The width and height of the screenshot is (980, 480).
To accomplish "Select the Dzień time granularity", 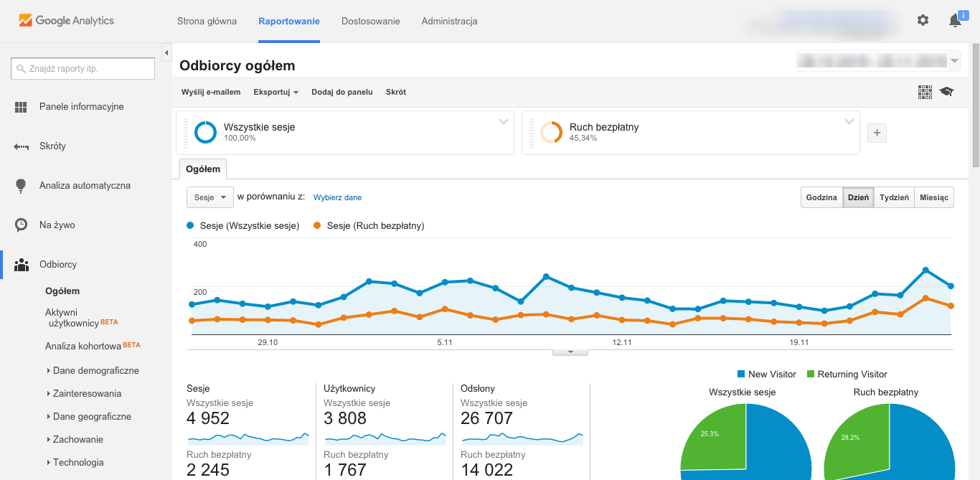I will [858, 197].
